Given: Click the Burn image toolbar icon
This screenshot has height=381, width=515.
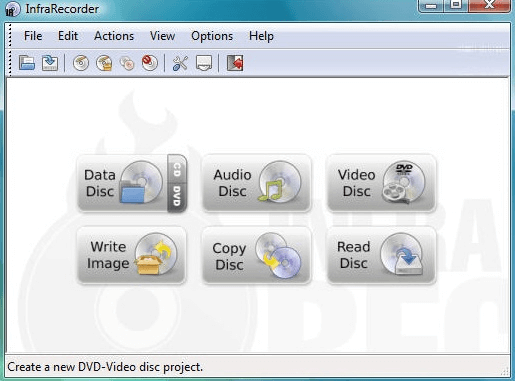Looking at the screenshot, I should (104, 63).
